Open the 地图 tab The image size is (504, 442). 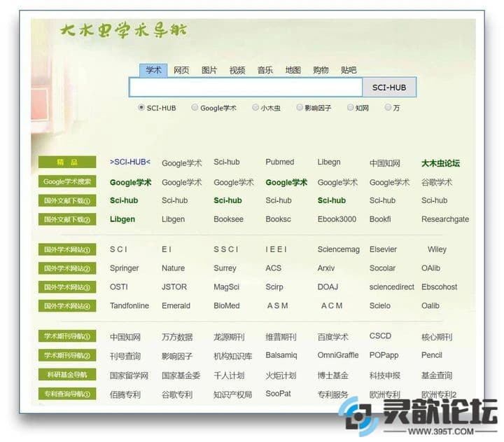click(x=293, y=70)
